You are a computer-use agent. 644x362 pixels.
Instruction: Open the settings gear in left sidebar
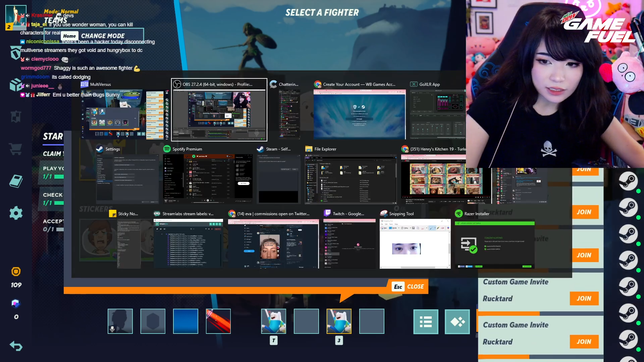(x=16, y=213)
